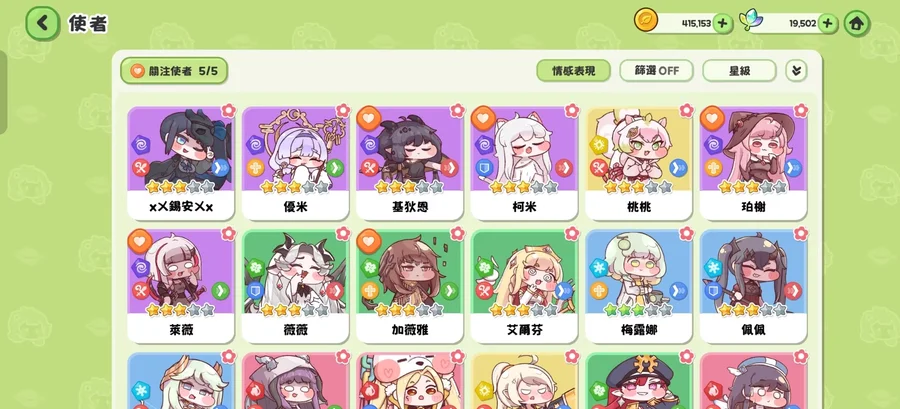Go back using the green arrow button
The width and height of the screenshot is (900, 409).
pos(42,23)
